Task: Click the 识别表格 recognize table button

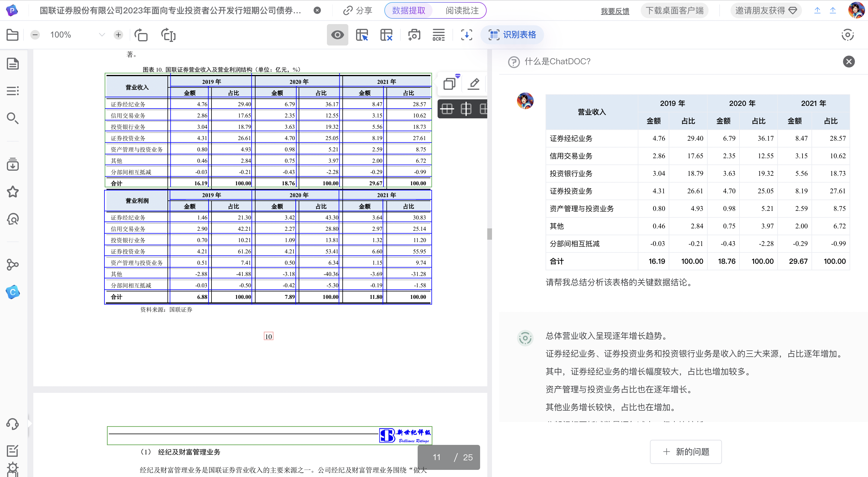Action: 512,35
